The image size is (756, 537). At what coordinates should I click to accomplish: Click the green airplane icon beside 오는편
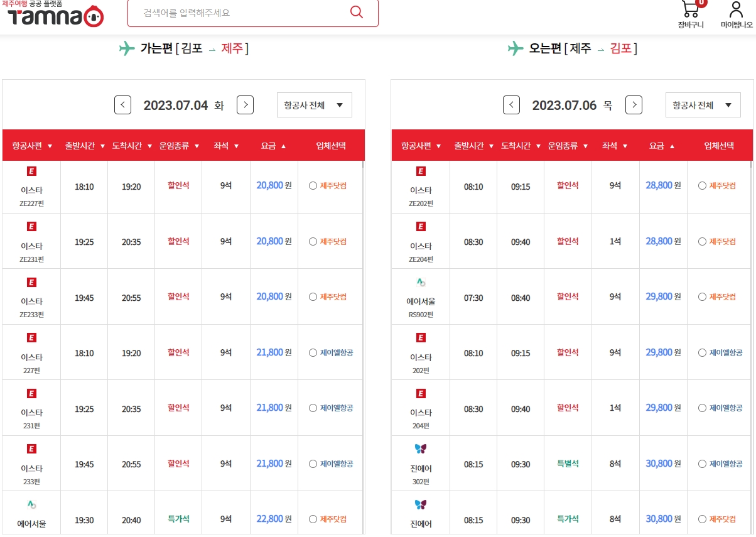pos(516,48)
